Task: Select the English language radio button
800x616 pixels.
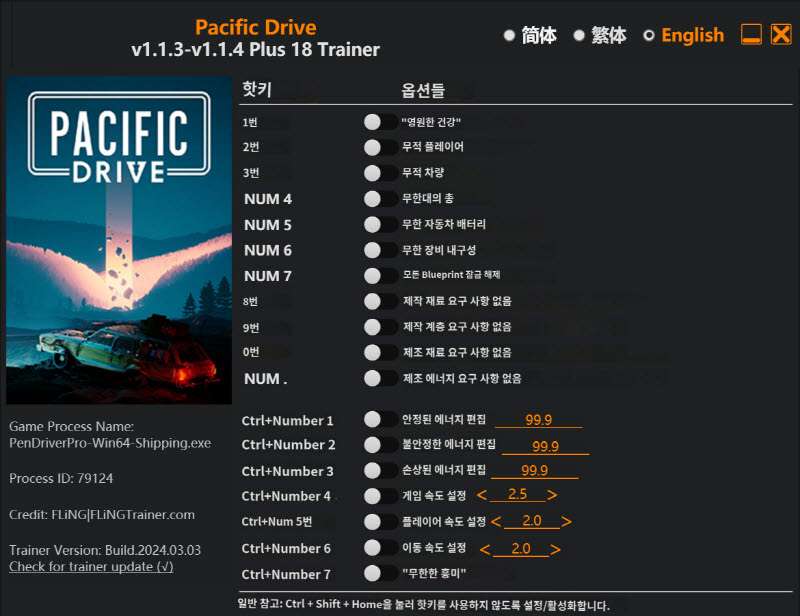Action: 649,35
